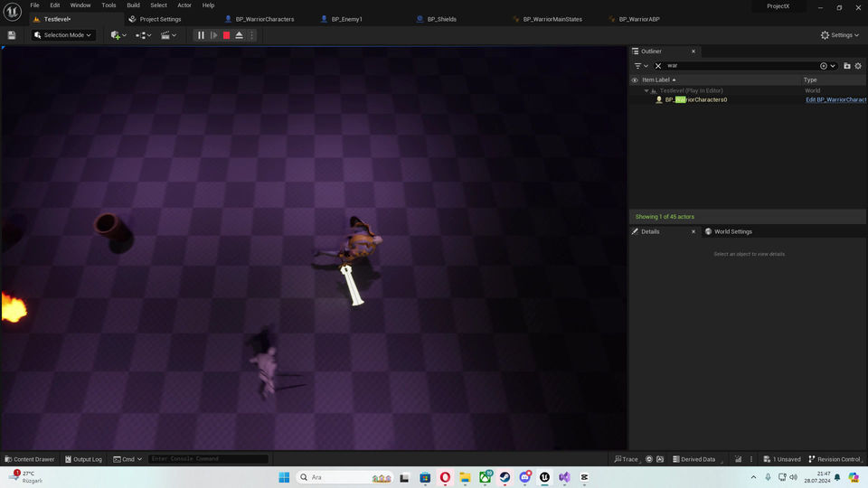The width and height of the screenshot is (868, 488).
Task: Open the Revision Control menu
Action: [835, 459]
